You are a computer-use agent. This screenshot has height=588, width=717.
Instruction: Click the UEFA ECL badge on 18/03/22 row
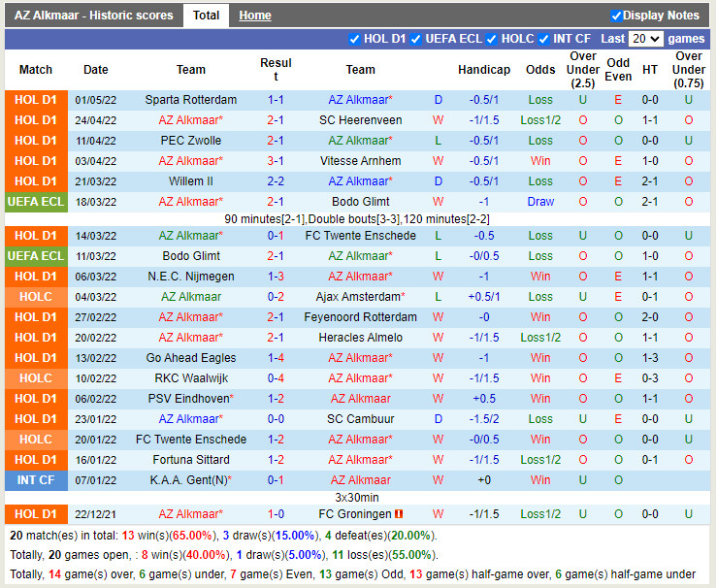36,202
